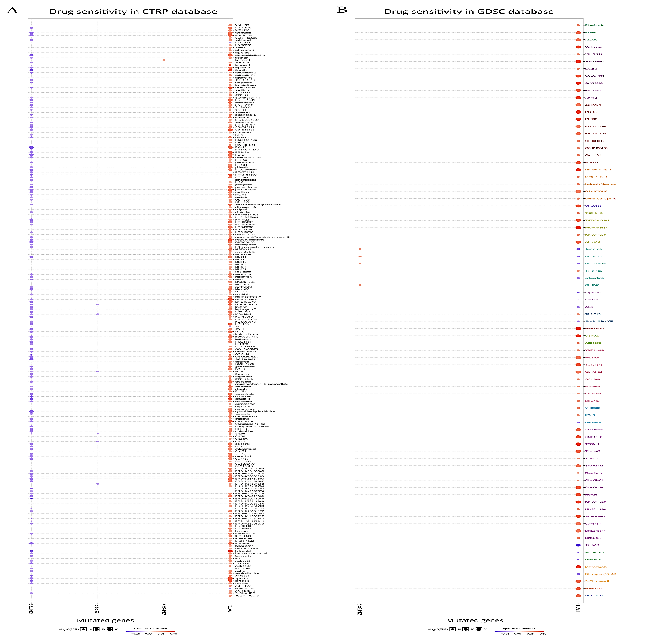Select the 'bardoxolone methyl' drug label
672x639 pixels.
click(x=250, y=553)
